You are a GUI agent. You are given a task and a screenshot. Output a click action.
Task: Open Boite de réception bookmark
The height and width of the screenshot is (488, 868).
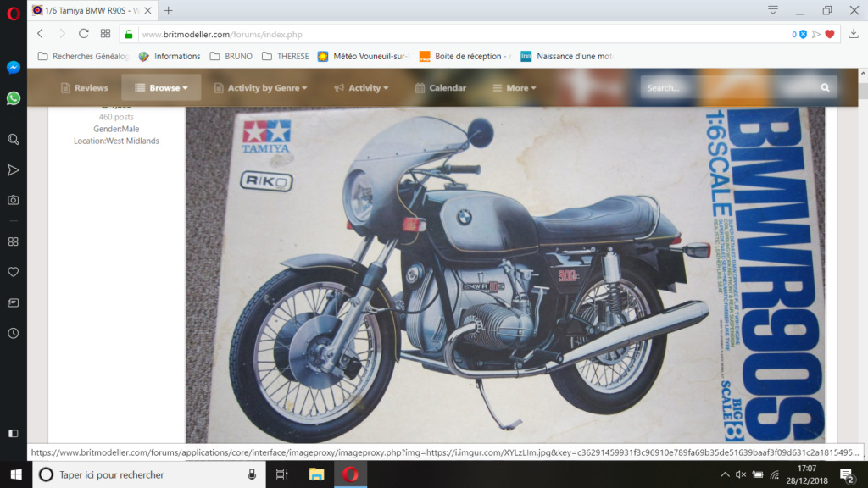[465, 57]
